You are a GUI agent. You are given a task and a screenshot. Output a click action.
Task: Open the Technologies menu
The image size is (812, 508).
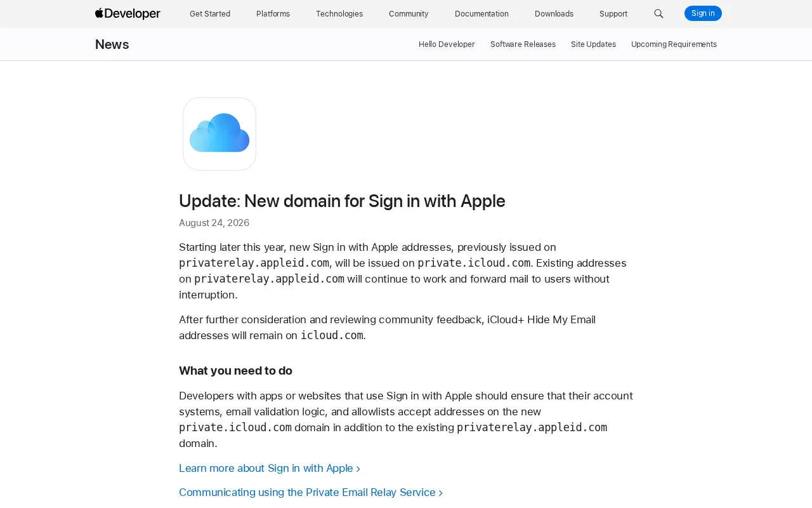339,14
